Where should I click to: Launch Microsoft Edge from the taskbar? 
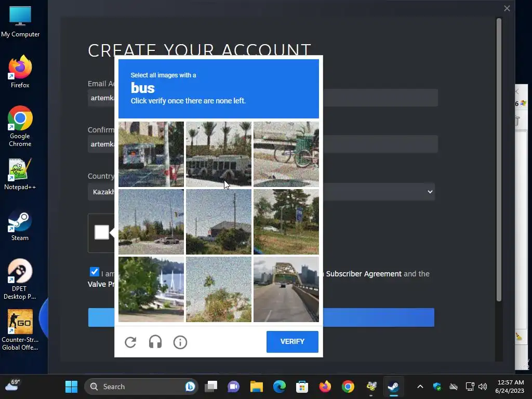[x=279, y=387]
